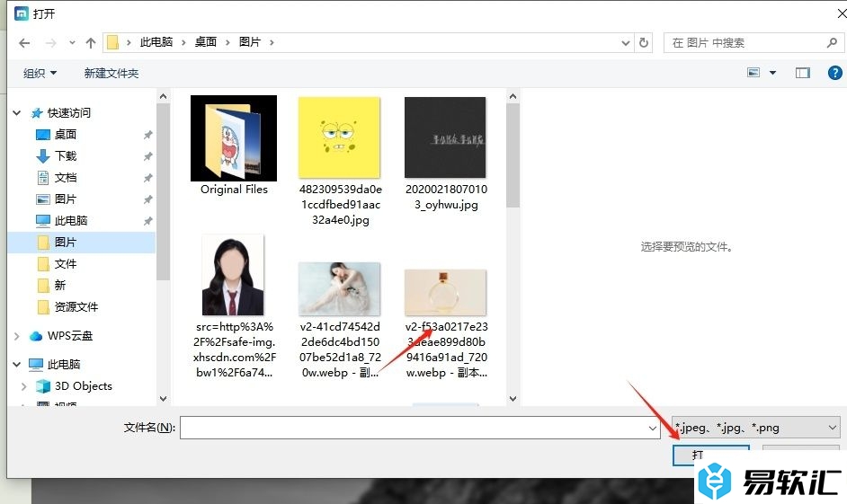Open 桌面 in quick access
The width and height of the screenshot is (847, 504).
click(x=66, y=135)
